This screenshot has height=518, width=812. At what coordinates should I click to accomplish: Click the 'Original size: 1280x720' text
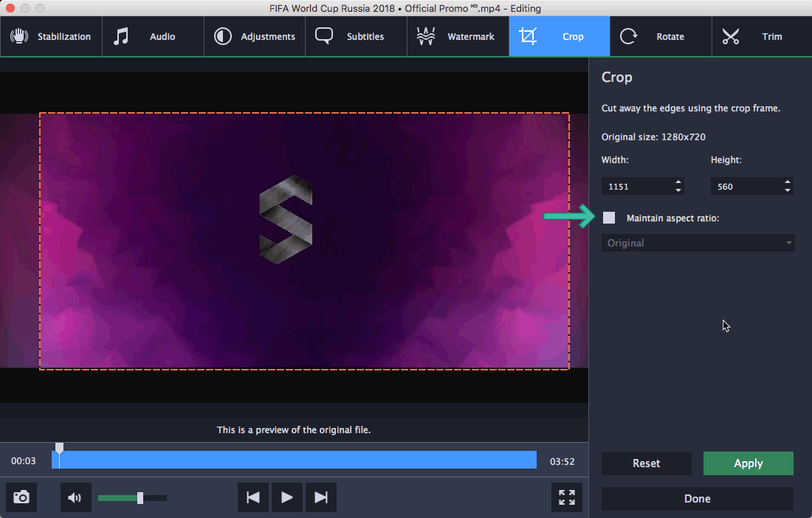point(653,137)
